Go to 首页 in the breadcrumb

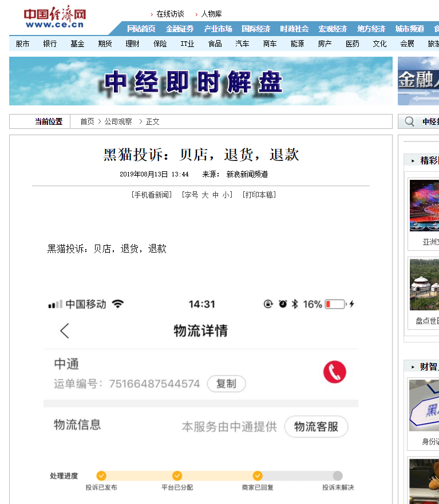[87, 121]
